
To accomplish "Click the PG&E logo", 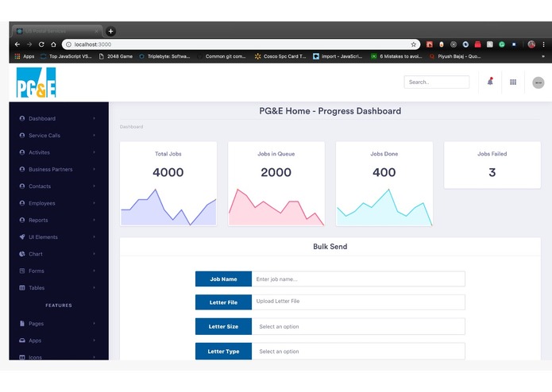I will coord(36,83).
